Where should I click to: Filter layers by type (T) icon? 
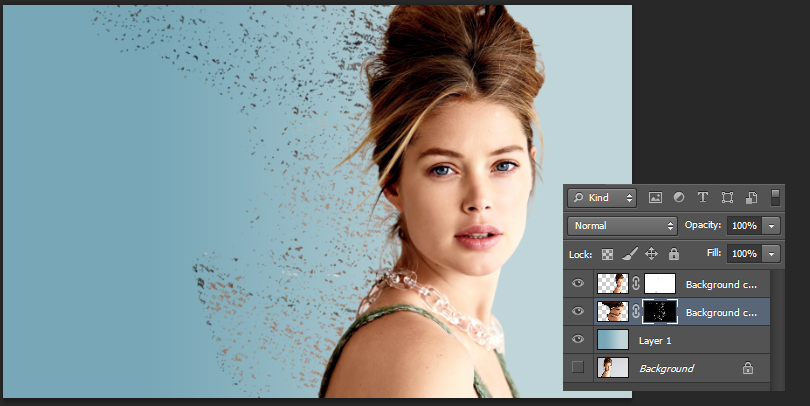[703, 197]
